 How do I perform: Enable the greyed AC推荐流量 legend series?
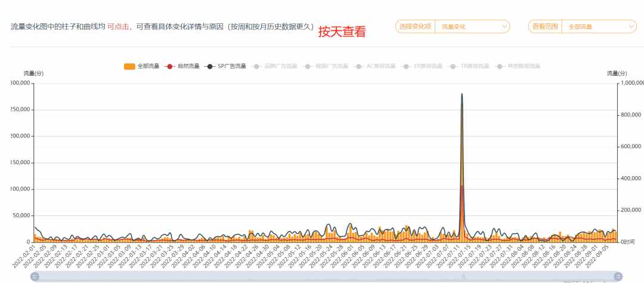coord(376,66)
